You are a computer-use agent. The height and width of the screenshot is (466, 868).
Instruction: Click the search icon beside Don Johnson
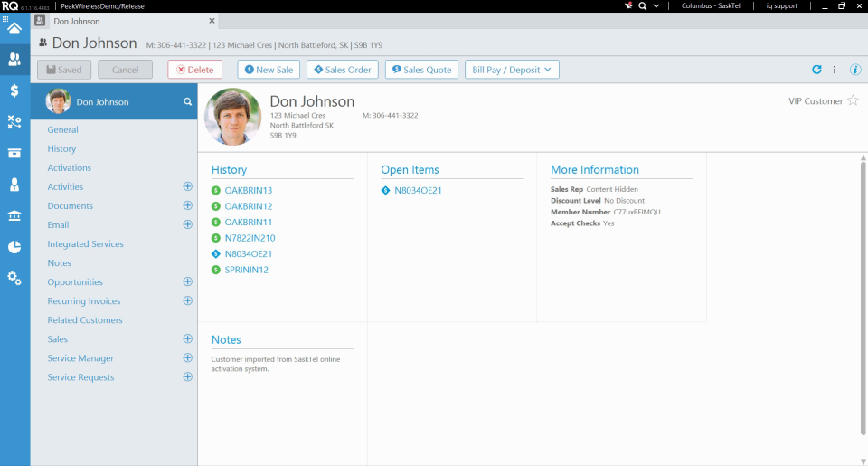[x=188, y=102]
